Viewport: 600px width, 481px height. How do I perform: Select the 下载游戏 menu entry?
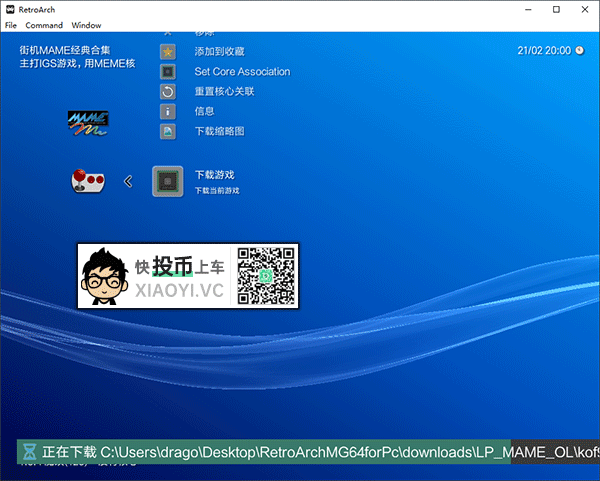(215, 175)
